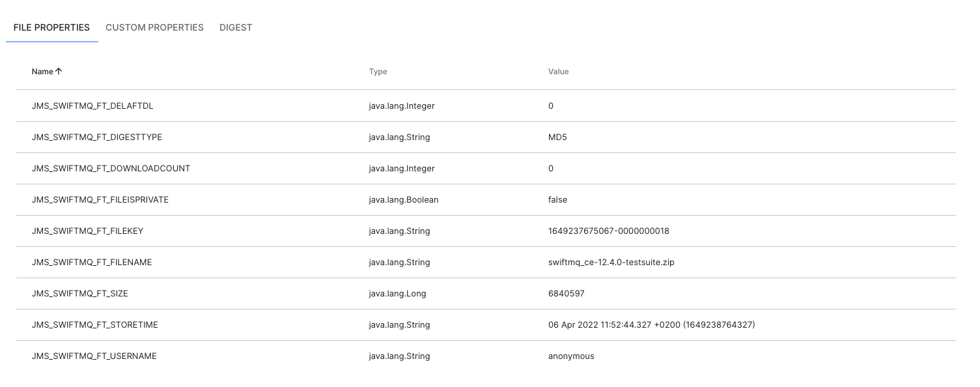The width and height of the screenshot is (980, 387).
Task: Click the JMS_SWIFTMQ_FT_STORETIME property name
Action: 94,325
